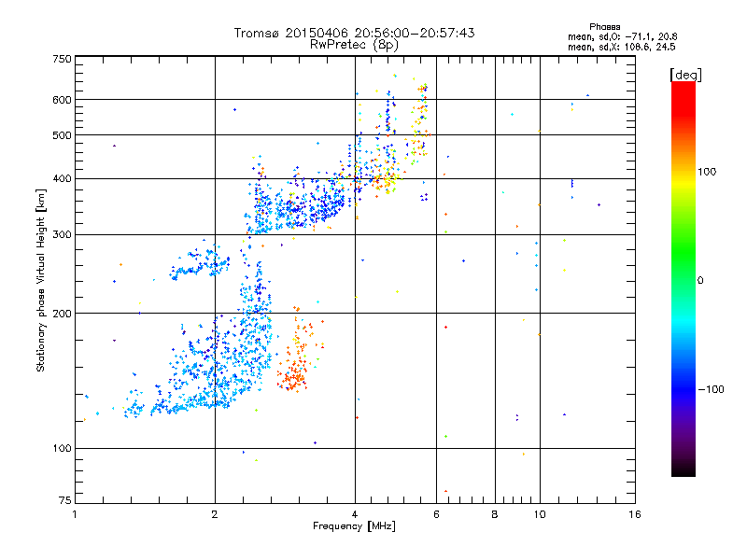This screenshot has height=560, width=747.
Task: Click the colorbar tick label "-100"
Action: (711, 389)
